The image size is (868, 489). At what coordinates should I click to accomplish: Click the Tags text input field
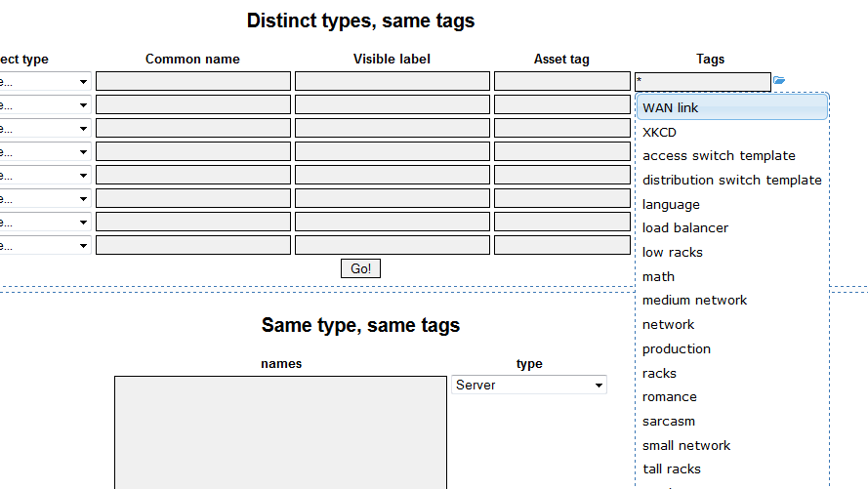[x=702, y=82]
